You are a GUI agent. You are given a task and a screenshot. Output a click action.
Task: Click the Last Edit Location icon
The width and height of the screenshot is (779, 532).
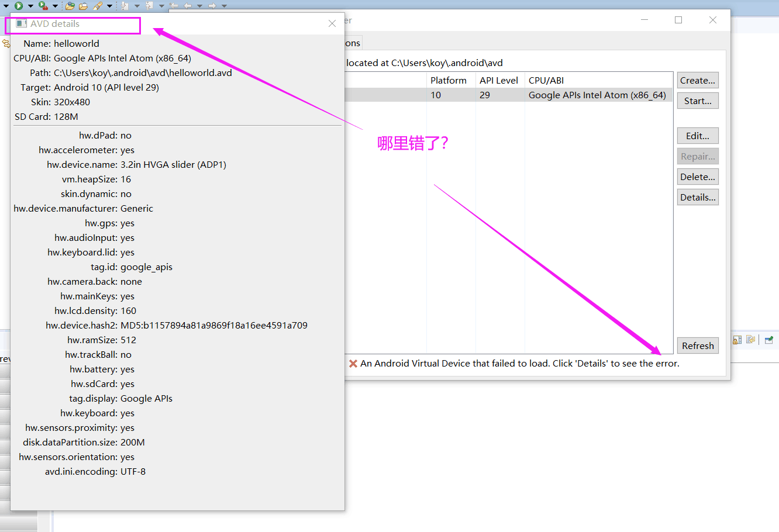click(x=174, y=6)
